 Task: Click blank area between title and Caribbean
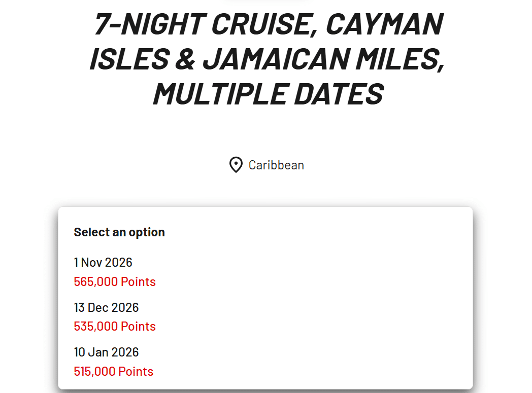point(266,132)
